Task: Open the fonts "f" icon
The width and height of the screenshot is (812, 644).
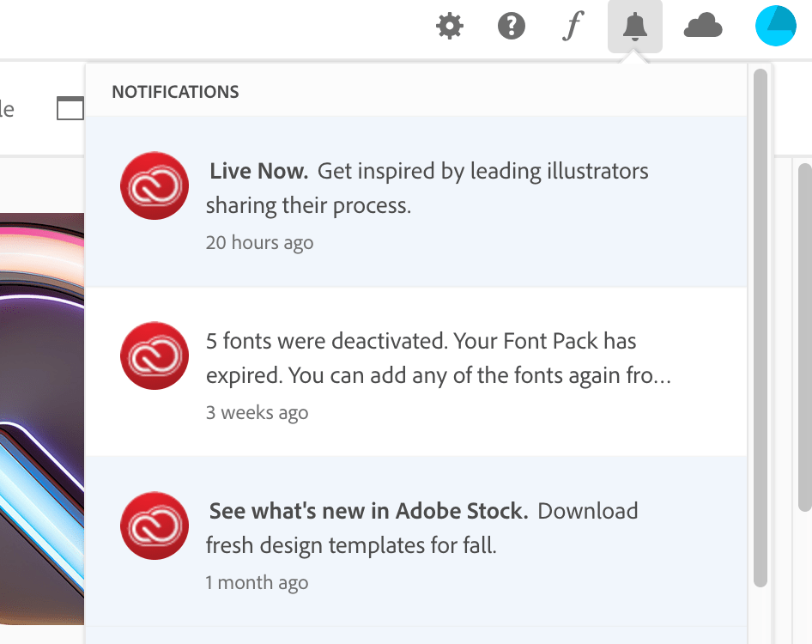Action: coord(572,27)
